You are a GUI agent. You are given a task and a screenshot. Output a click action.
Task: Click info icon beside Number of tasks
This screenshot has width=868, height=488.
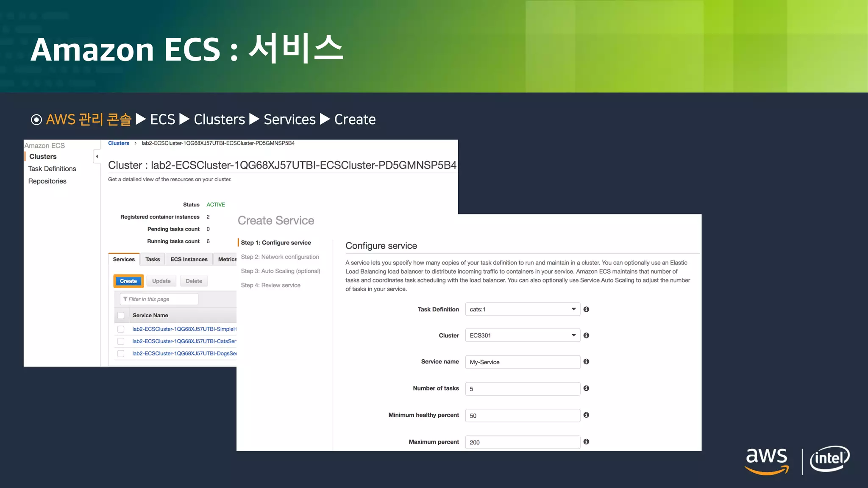586,388
